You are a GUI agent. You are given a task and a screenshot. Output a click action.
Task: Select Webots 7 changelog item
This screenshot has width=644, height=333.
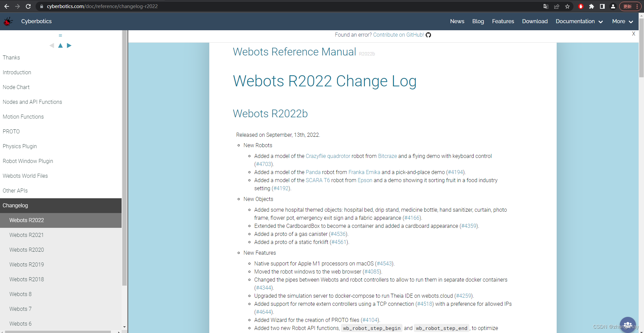[x=61, y=309]
